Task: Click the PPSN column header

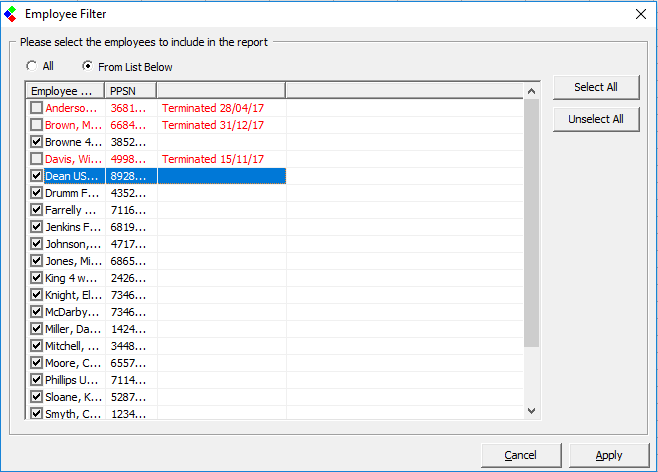Action: pyautogui.click(x=130, y=91)
